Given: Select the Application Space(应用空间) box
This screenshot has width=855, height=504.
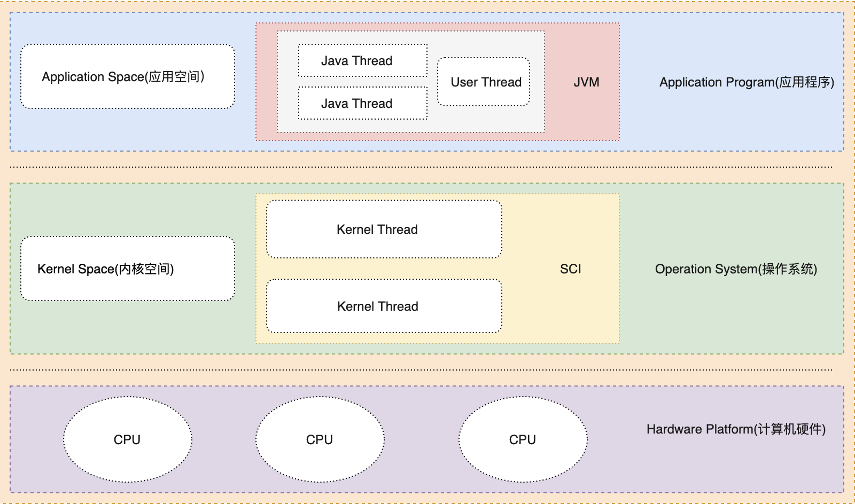Looking at the screenshot, I should [x=128, y=76].
